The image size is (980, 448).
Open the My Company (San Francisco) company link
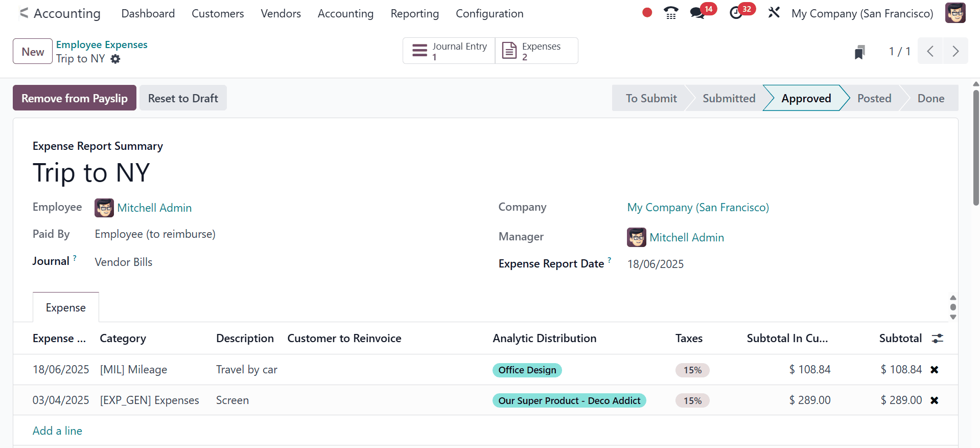pyautogui.click(x=698, y=207)
